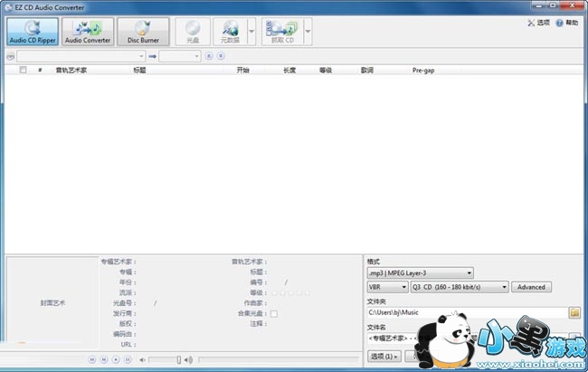Minimize the EZ CD Audio Converter window

[539, 5]
